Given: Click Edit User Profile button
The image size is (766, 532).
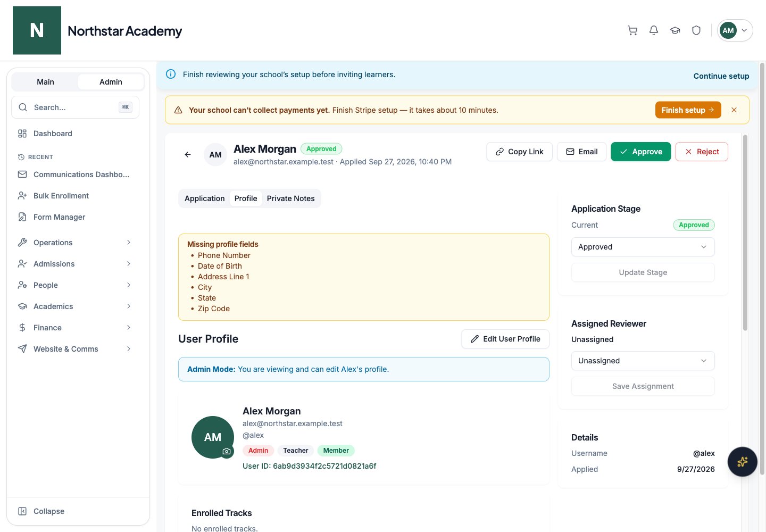Looking at the screenshot, I should pyautogui.click(x=505, y=339).
